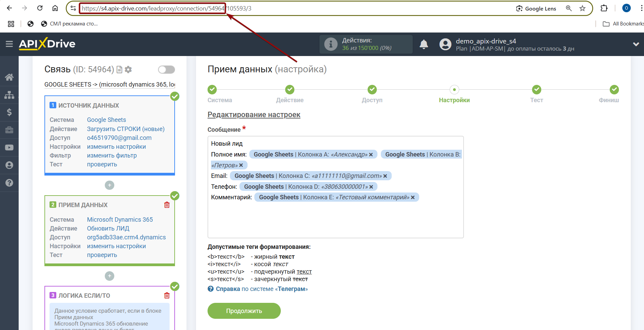Open the billing dollar sidebar icon

(9, 112)
